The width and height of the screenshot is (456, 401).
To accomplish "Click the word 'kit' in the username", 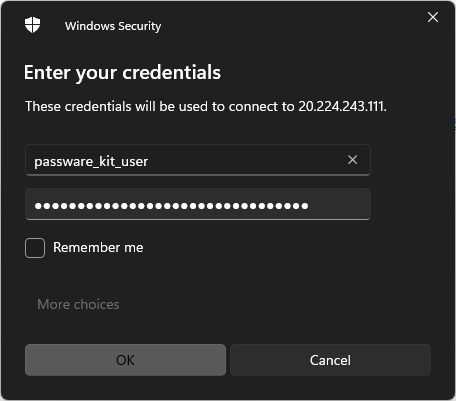I will [107, 161].
